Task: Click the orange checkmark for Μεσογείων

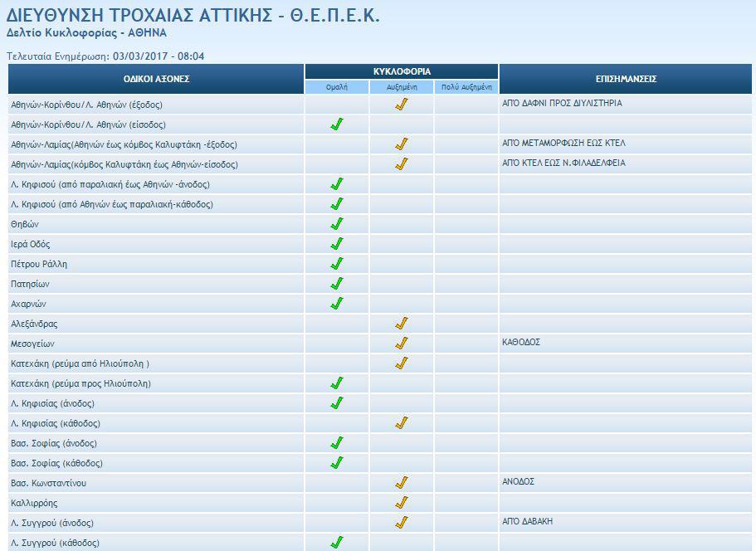Action: point(402,344)
